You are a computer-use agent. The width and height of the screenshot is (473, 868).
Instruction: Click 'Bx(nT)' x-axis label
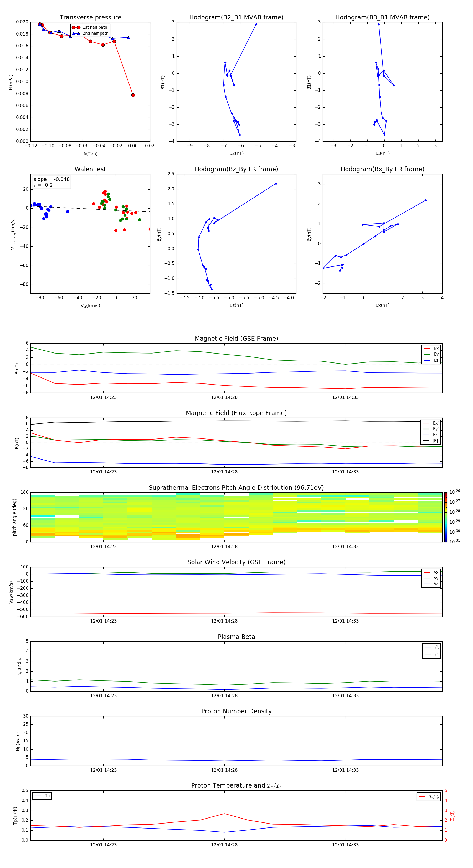(382, 305)
